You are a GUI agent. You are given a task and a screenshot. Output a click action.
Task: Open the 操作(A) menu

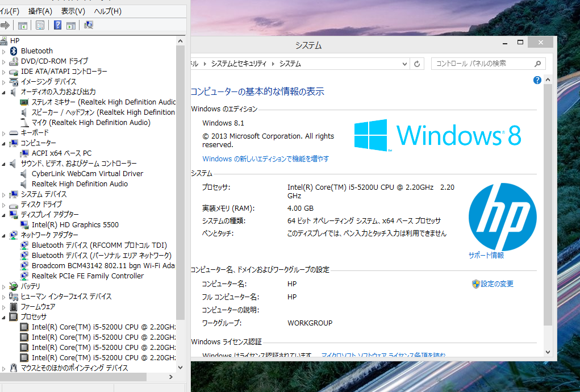(x=40, y=11)
